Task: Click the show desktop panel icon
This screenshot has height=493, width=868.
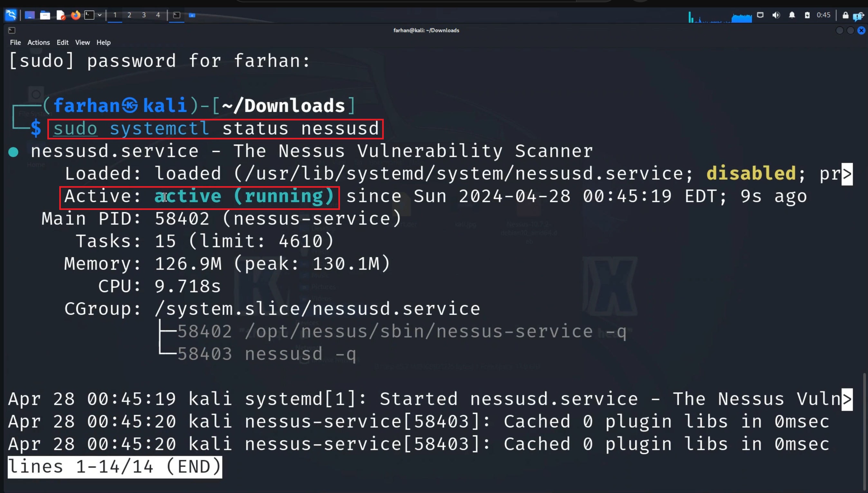Action: pyautogui.click(x=30, y=15)
